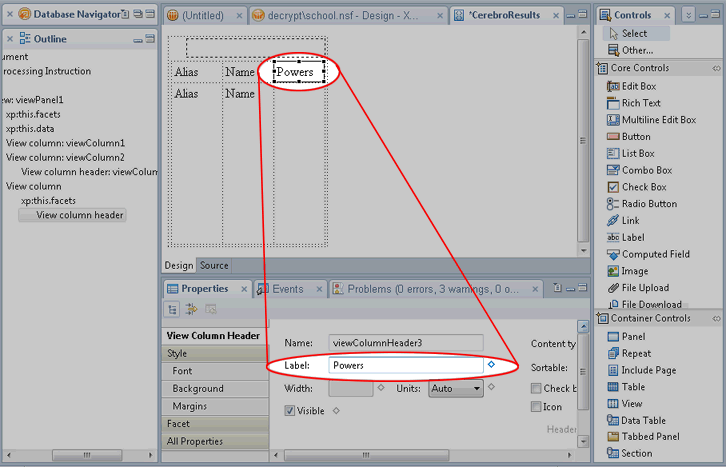Select the Include Page control
This screenshot has width=726, height=467.
click(x=641, y=370)
